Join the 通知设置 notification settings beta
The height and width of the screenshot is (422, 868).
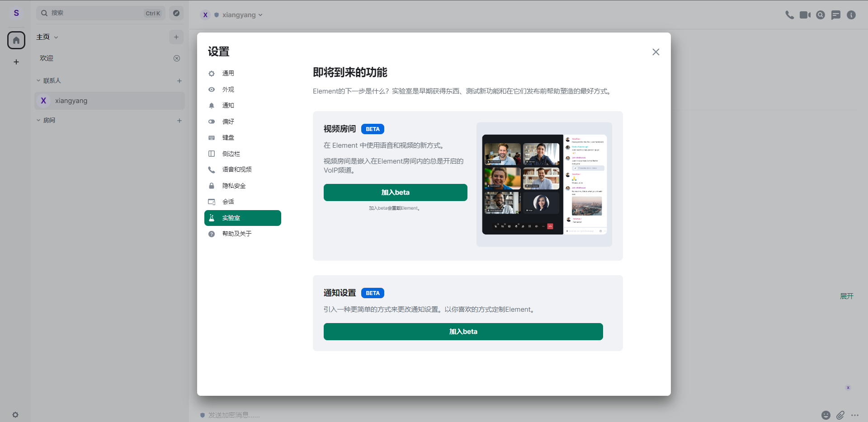click(x=463, y=332)
